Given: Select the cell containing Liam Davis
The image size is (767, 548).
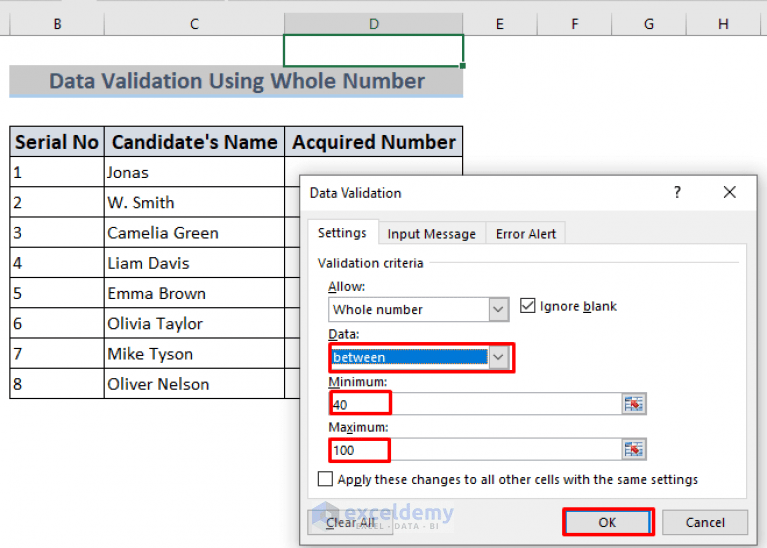Looking at the screenshot, I should coord(194,263).
